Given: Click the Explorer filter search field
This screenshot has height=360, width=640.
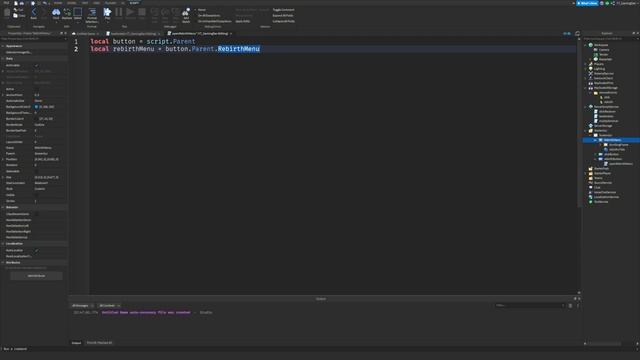Looking at the screenshot, I should point(610,39).
